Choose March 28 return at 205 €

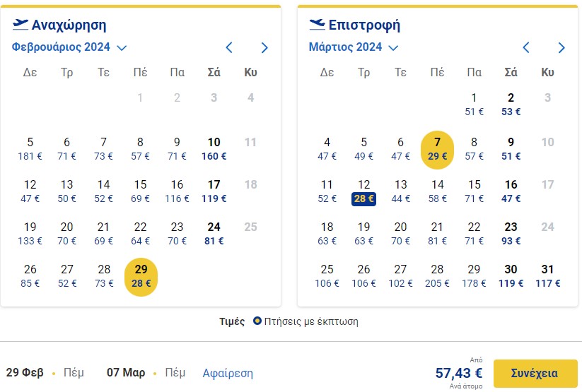[437, 276]
